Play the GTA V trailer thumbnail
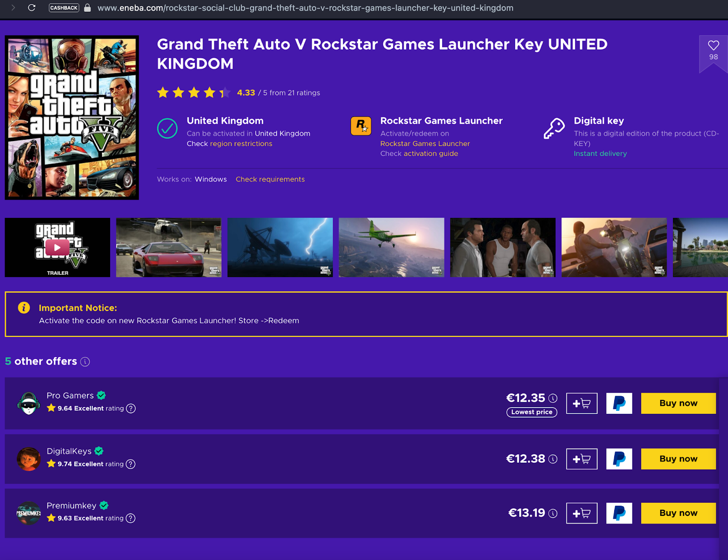 coord(57,247)
